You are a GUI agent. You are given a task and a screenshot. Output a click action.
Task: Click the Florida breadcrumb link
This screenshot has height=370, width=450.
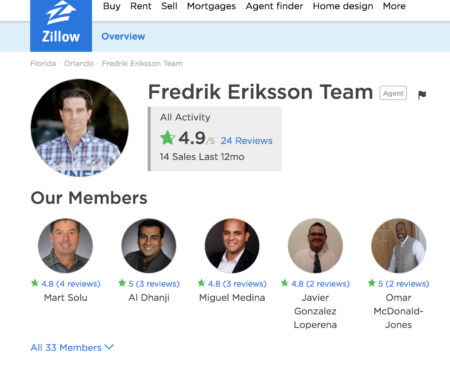[43, 63]
